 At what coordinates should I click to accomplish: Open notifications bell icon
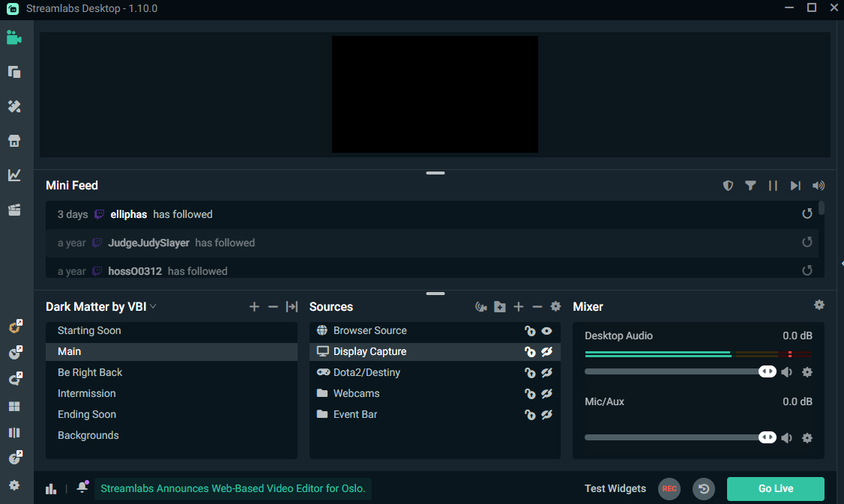point(82,488)
